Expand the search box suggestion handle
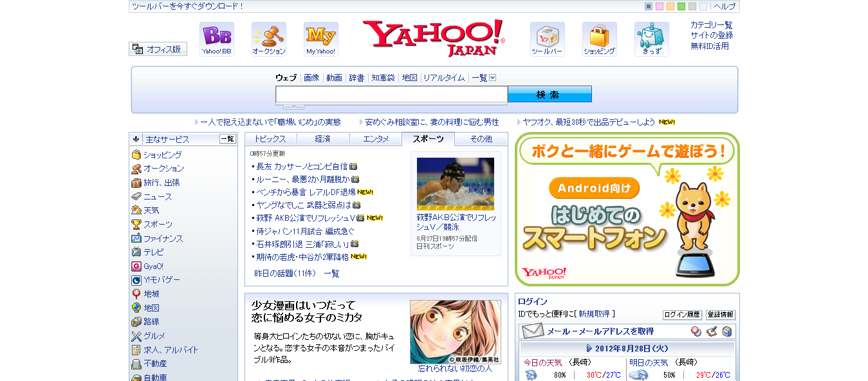This screenshot has width=868, height=381. [x=293, y=106]
